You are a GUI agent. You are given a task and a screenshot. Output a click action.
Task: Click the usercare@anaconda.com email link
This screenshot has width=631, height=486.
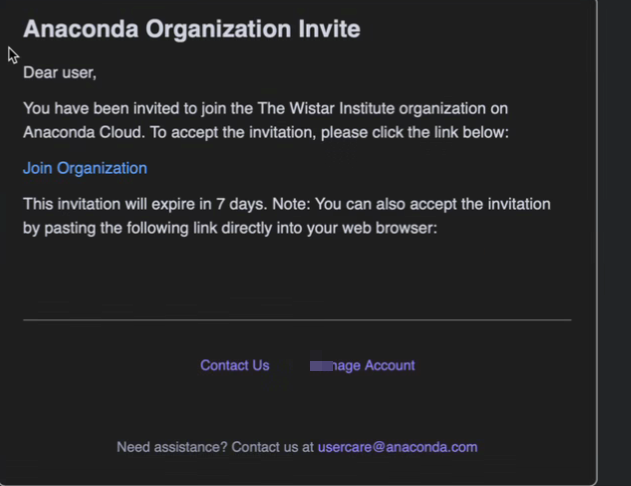tap(398, 447)
